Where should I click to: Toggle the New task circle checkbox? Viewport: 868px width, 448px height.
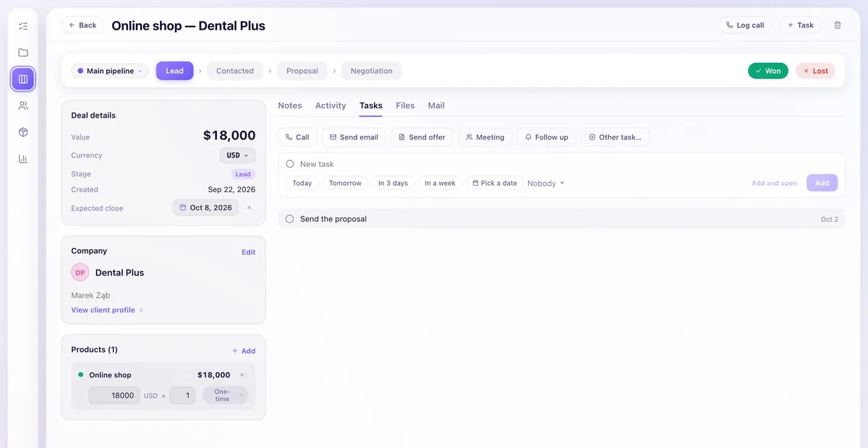290,164
